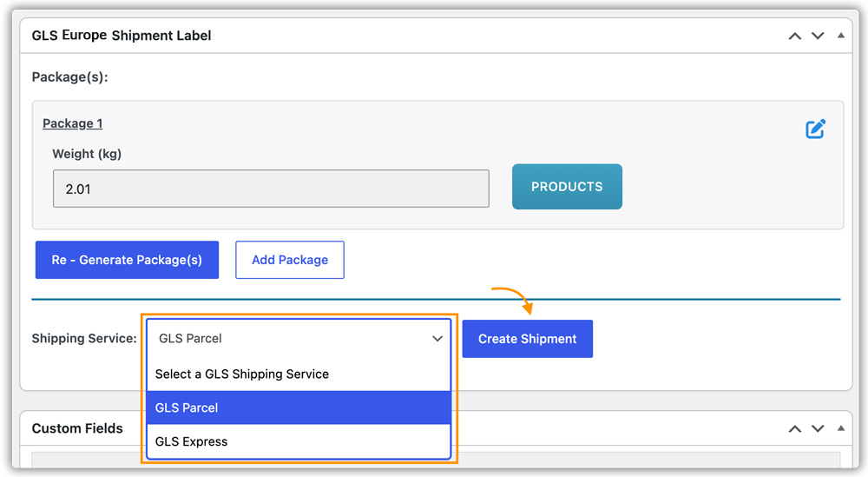Click the Weight (kg) label
Image resolution: width=868 pixels, height=477 pixels.
87,154
